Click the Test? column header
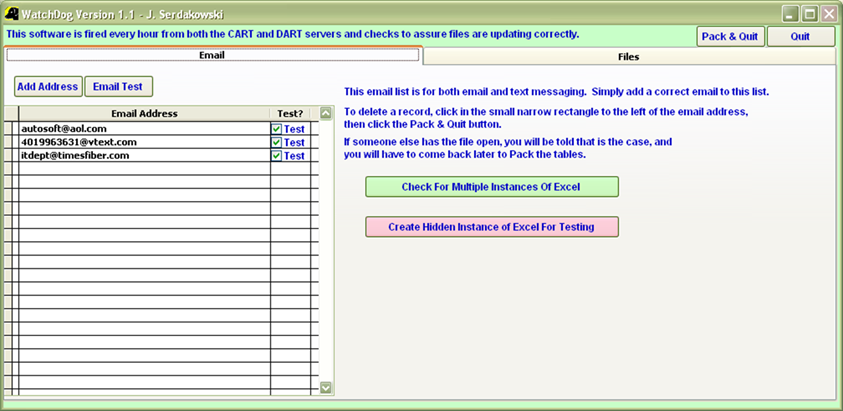 coord(290,114)
